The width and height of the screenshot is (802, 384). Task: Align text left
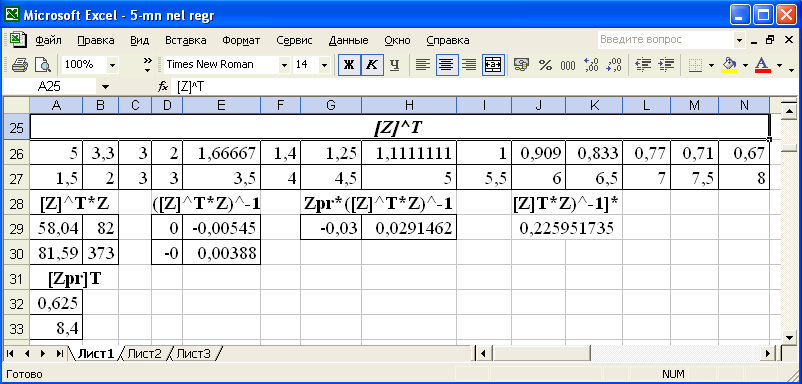tap(422, 65)
